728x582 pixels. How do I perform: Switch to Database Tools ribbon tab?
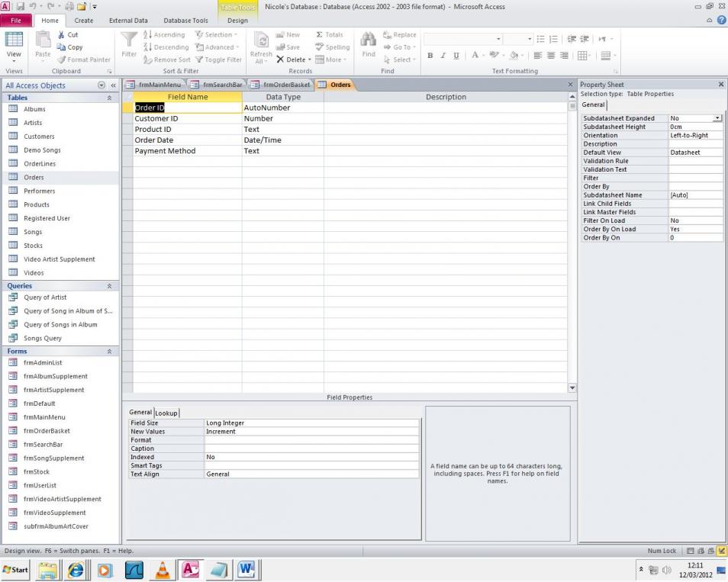click(x=185, y=21)
